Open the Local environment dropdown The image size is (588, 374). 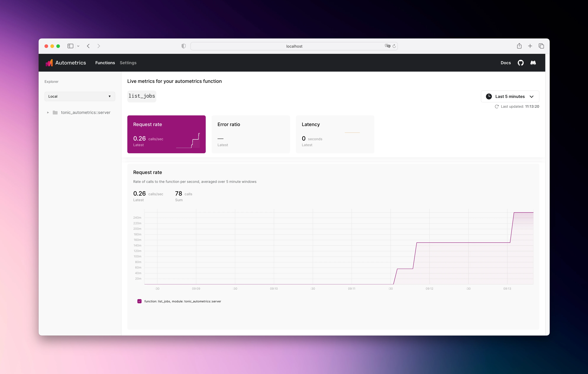point(80,96)
